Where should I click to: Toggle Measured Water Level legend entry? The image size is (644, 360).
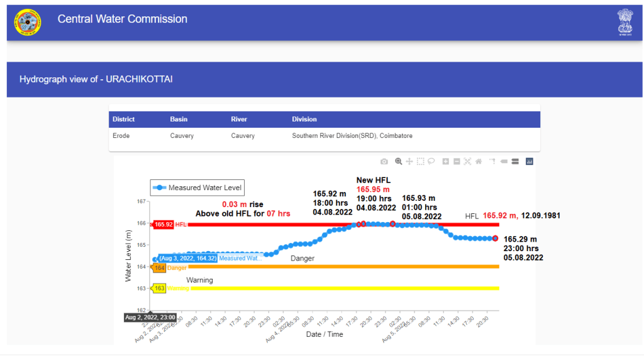[x=196, y=188]
